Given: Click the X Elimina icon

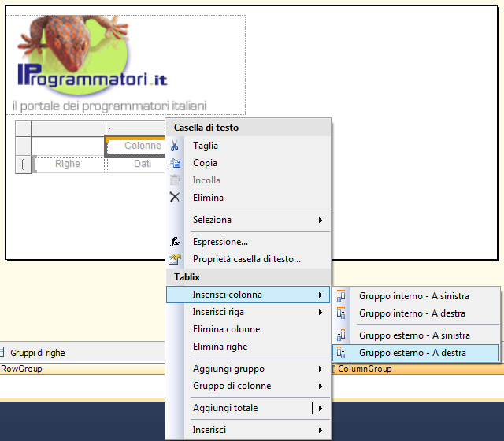Looking at the screenshot, I should [x=175, y=197].
